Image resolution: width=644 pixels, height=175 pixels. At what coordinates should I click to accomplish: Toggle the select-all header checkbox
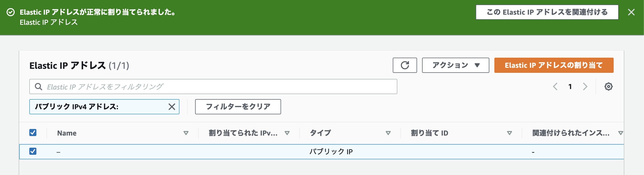(33, 133)
